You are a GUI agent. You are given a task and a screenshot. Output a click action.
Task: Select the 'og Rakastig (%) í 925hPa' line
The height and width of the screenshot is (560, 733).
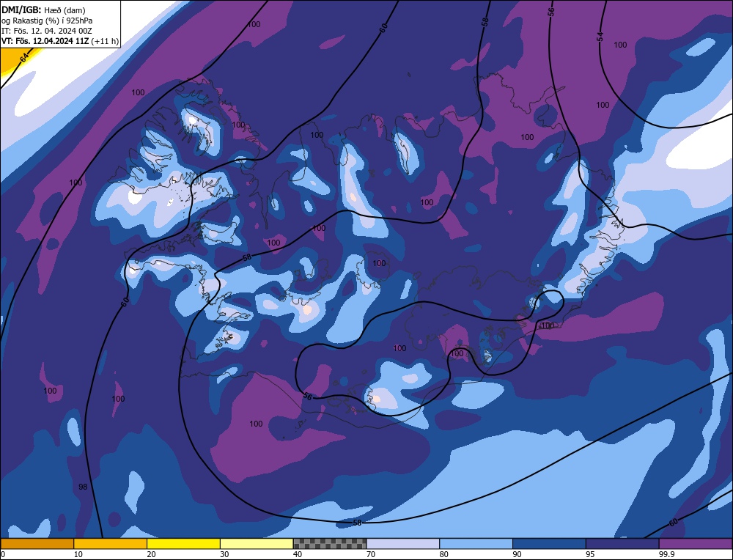click(47, 21)
